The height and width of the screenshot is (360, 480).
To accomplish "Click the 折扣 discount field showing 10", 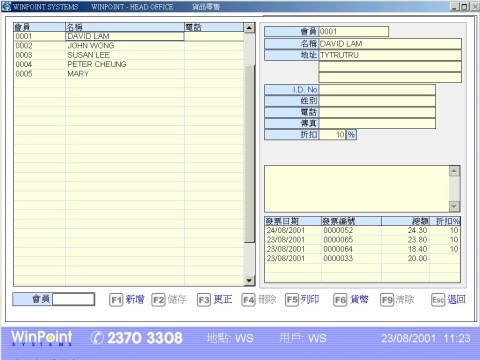I will [x=332, y=135].
